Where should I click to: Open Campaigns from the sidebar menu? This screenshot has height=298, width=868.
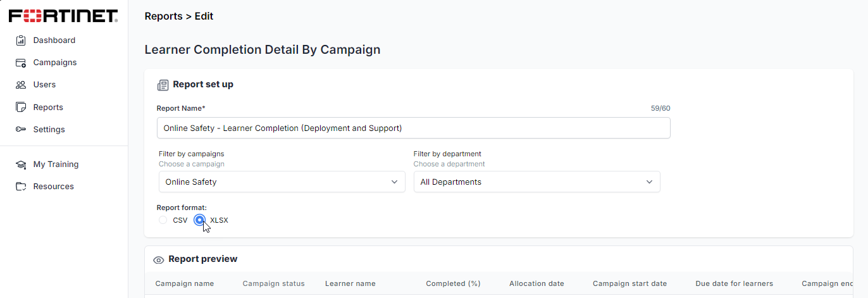pyautogui.click(x=55, y=63)
